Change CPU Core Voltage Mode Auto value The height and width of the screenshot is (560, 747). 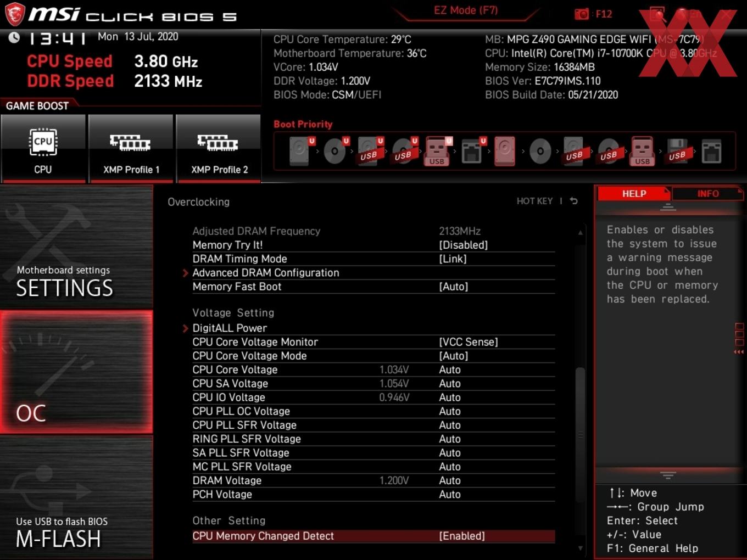(x=453, y=356)
